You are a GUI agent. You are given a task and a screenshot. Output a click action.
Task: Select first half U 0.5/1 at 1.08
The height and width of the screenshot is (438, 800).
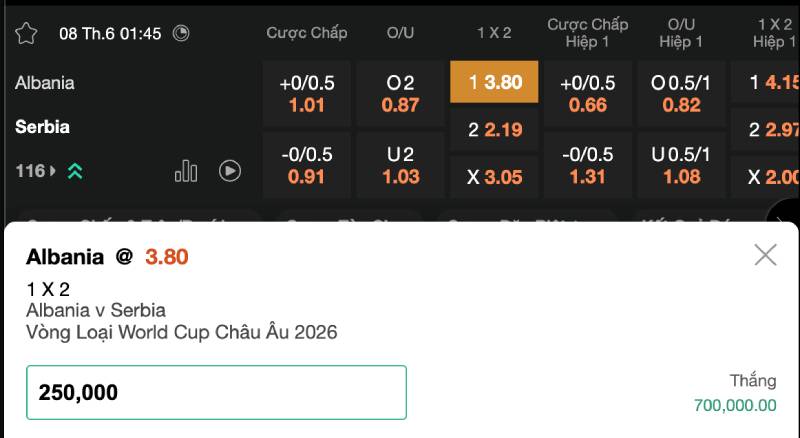(x=681, y=165)
